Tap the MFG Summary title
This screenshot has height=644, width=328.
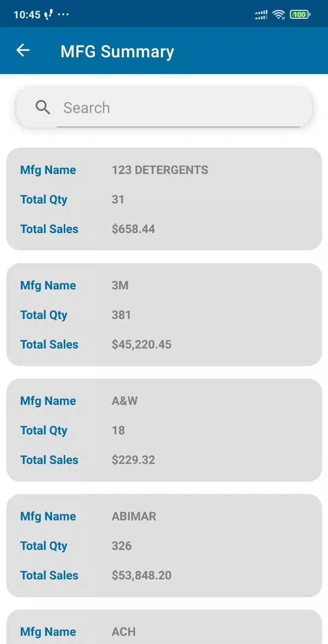point(117,51)
